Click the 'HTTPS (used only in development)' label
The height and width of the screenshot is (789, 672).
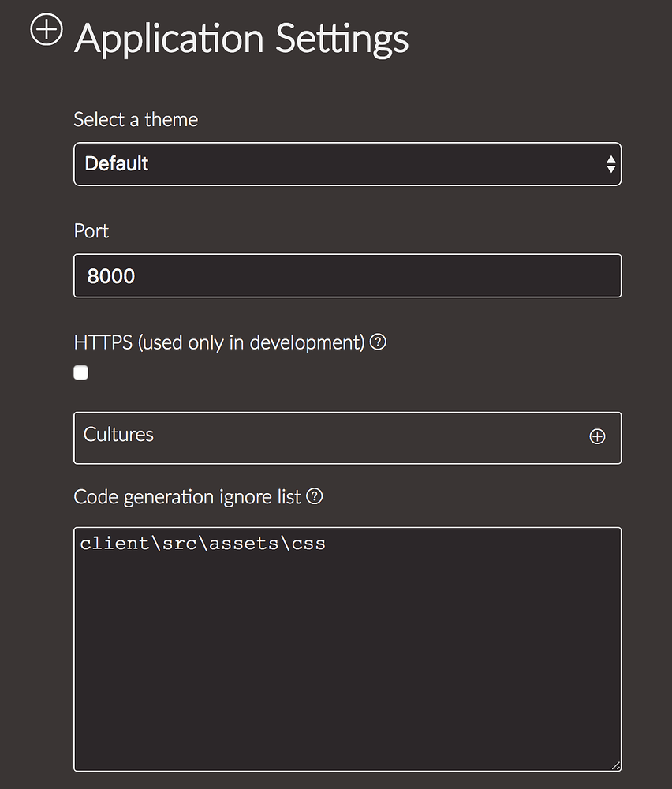pos(219,342)
